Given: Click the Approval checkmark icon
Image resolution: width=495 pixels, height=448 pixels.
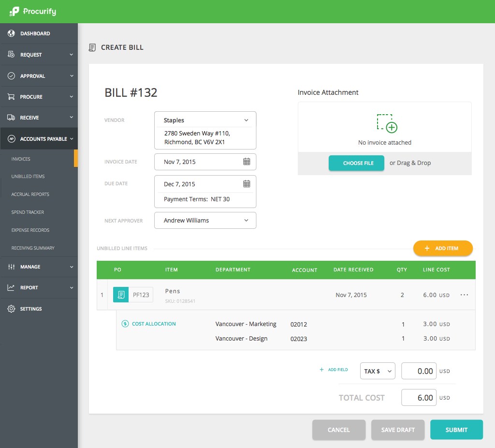Looking at the screenshot, I should click(x=12, y=76).
